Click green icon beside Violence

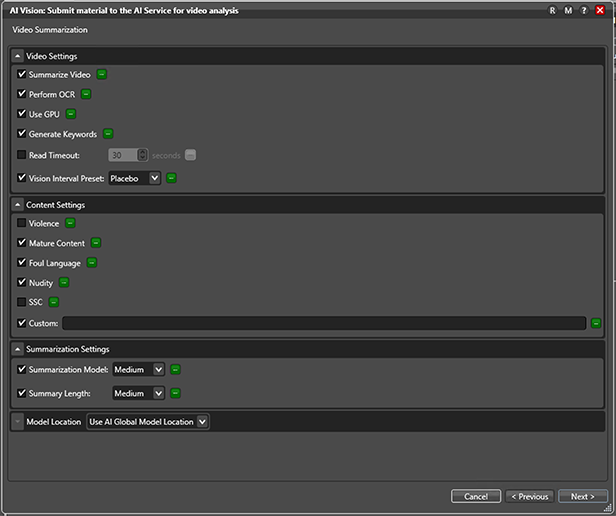tap(70, 223)
